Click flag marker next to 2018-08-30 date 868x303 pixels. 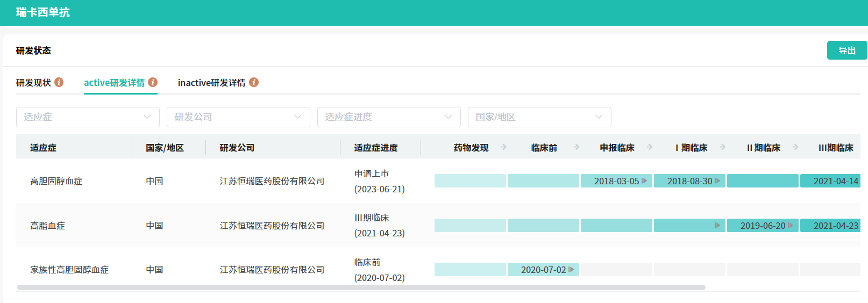717,181
